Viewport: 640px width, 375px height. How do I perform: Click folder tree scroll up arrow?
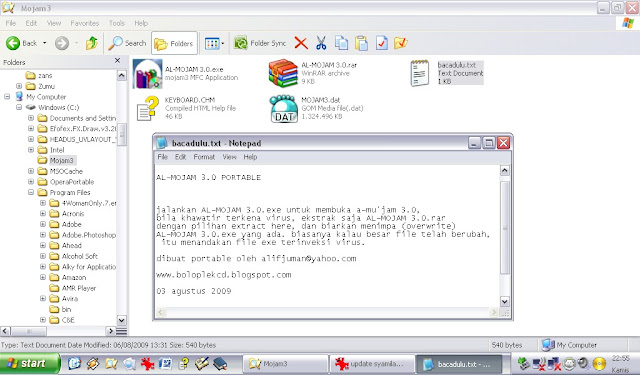point(122,75)
